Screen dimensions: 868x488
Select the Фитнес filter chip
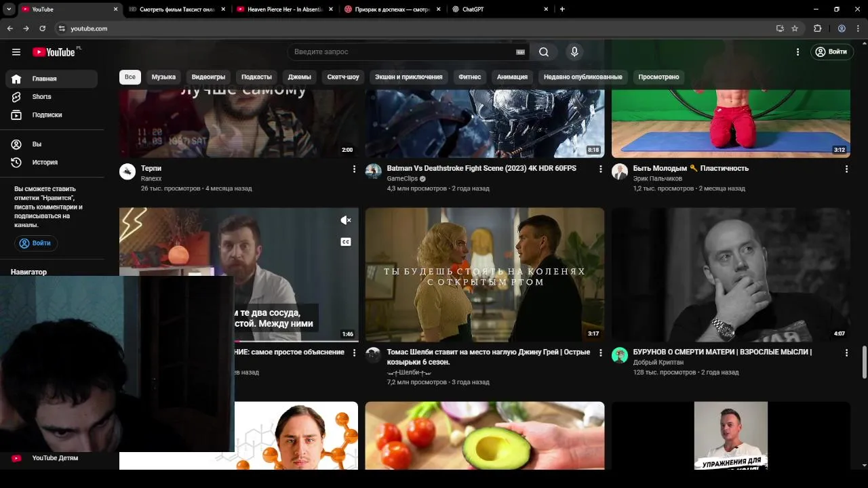pyautogui.click(x=469, y=77)
